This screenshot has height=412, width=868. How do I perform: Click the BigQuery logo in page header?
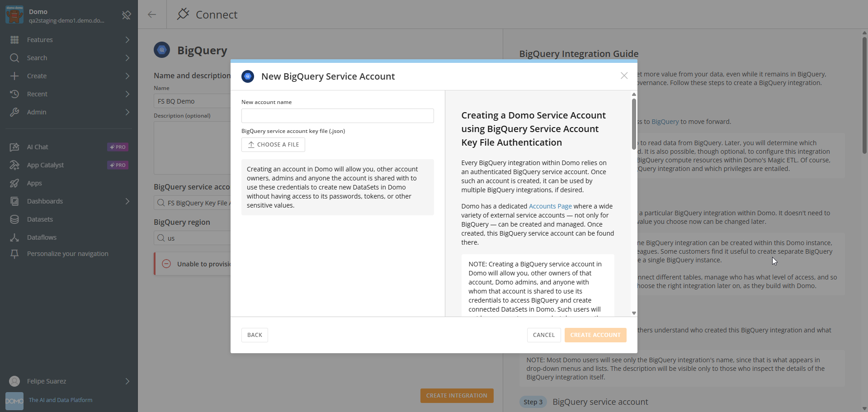[162, 50]
